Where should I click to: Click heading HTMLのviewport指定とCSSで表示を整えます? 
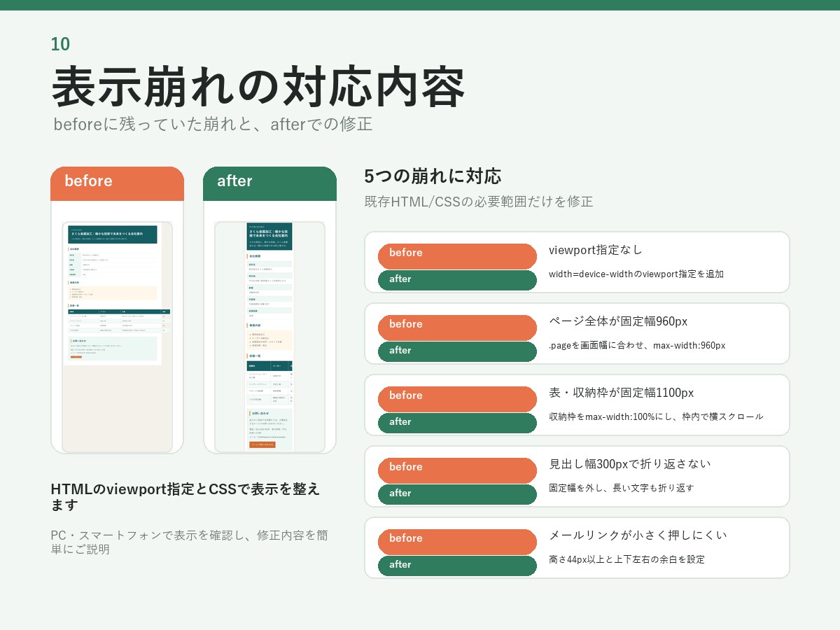(x=185, y=497)
